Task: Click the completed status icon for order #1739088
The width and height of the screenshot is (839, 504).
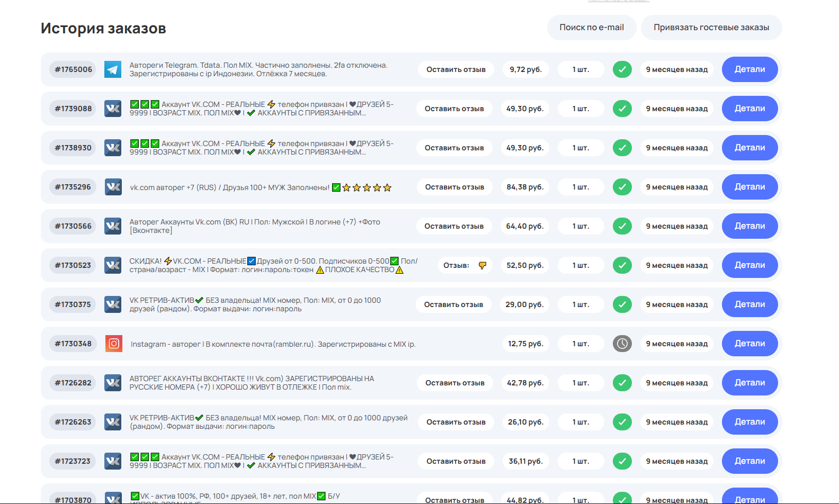Action: (x=622, y=109)
